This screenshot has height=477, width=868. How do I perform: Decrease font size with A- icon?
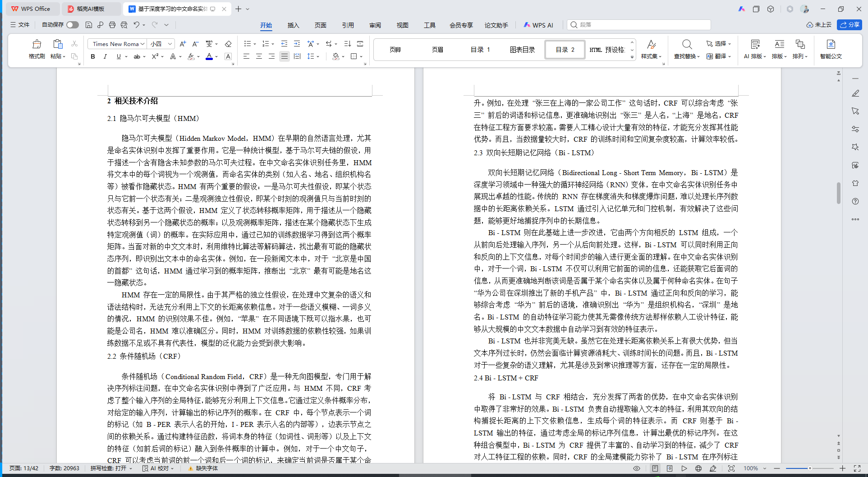click(195, 44)
